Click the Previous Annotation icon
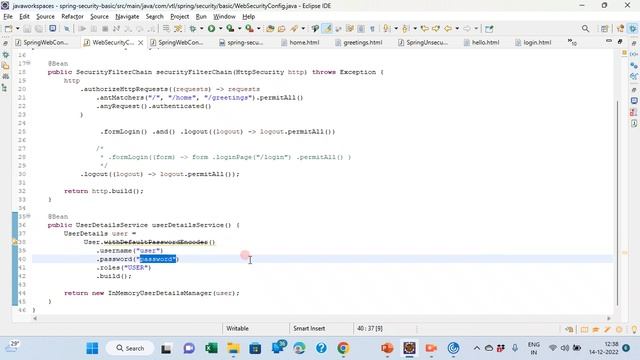Image resolution: width=640 pixels, height=360 pixels. [406, 29]
